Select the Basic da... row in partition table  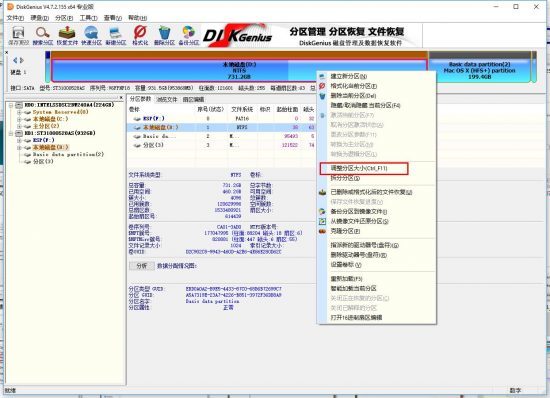point(221,136)
